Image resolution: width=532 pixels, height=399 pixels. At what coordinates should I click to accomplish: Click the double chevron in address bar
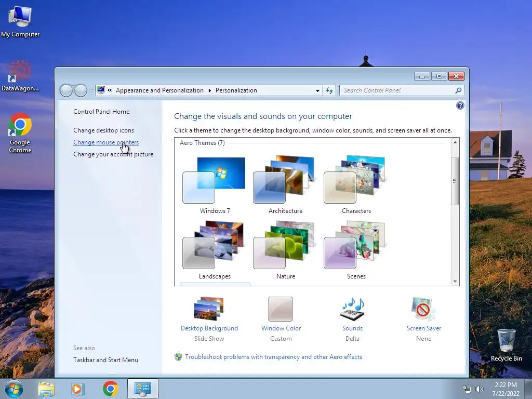110,90
